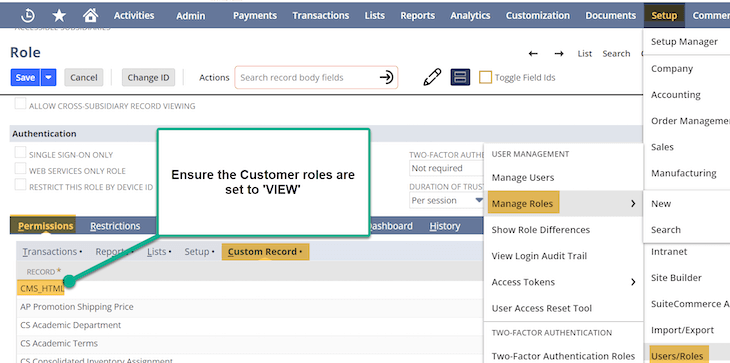Select Manage Users in User Management
Viewport: 730px width, 363px height.
[x=523, y=177]
